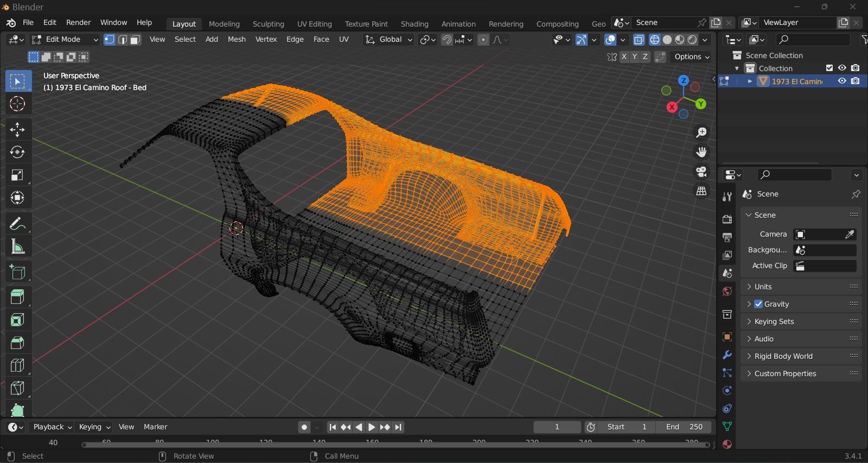The image size is (868, 463).
Task: Expand the Audio panel
Action: (x=801, y=339)
